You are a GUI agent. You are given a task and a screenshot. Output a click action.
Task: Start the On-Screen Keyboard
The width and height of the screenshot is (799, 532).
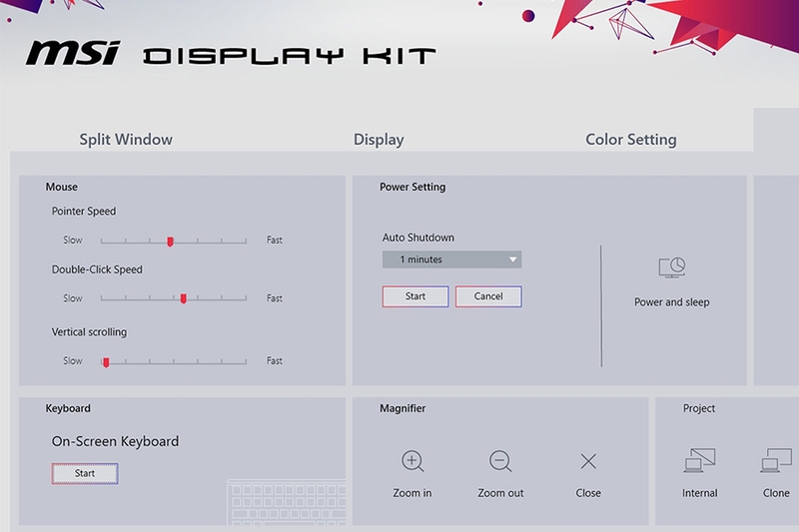point(85,473)
